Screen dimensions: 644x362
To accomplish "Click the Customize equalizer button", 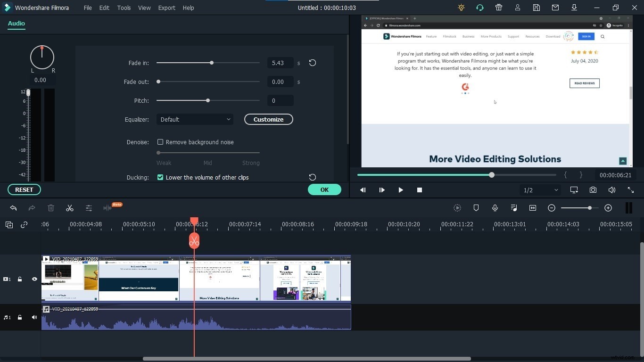I will point(268,119).
